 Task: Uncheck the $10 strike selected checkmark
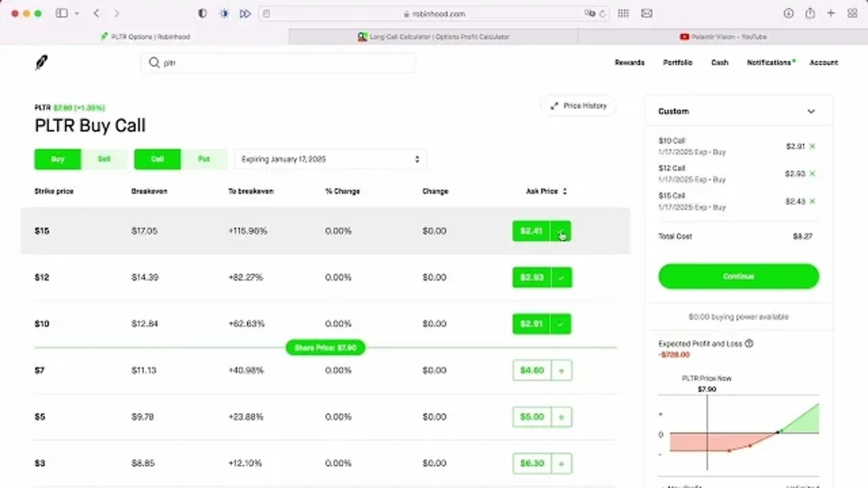561,324
